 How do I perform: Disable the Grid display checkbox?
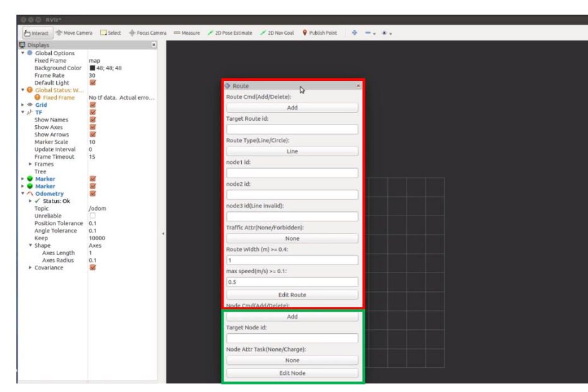point(93,105)
